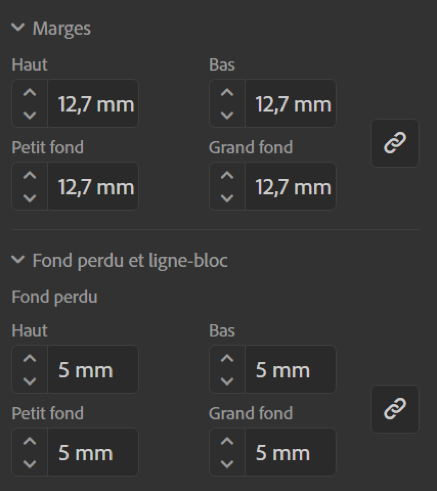This screenshot has height=491, width=437.
Task: Increase Fond perdu Petit fond with up arrow
Action: 30,442
